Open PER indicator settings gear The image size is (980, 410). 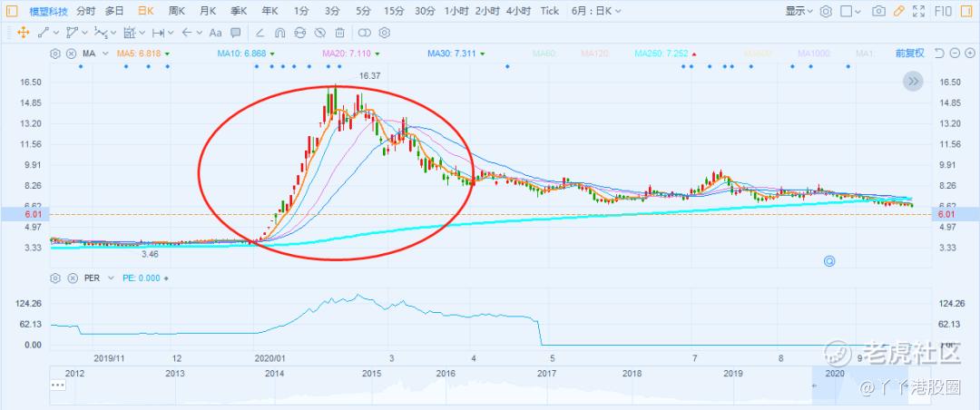tap(55, 278)
